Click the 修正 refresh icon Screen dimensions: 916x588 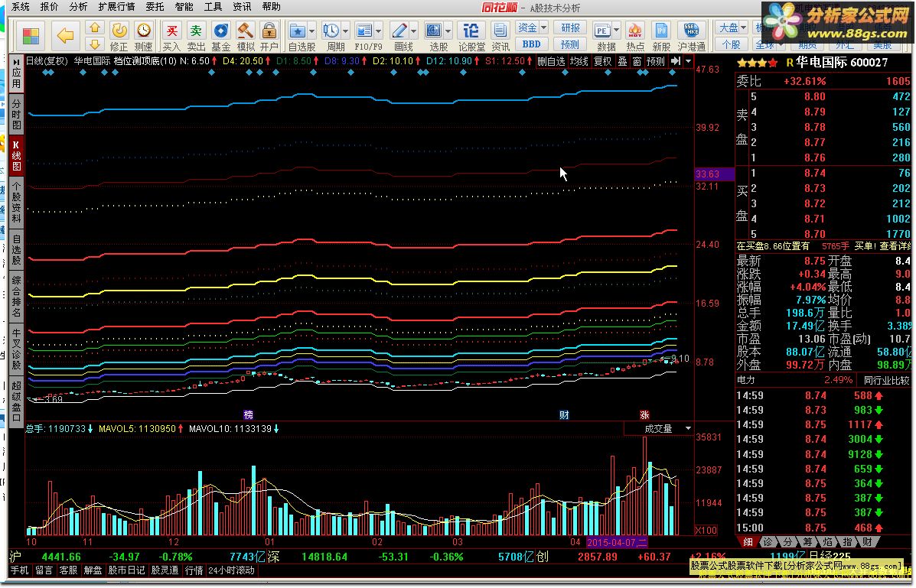point(119,36)
